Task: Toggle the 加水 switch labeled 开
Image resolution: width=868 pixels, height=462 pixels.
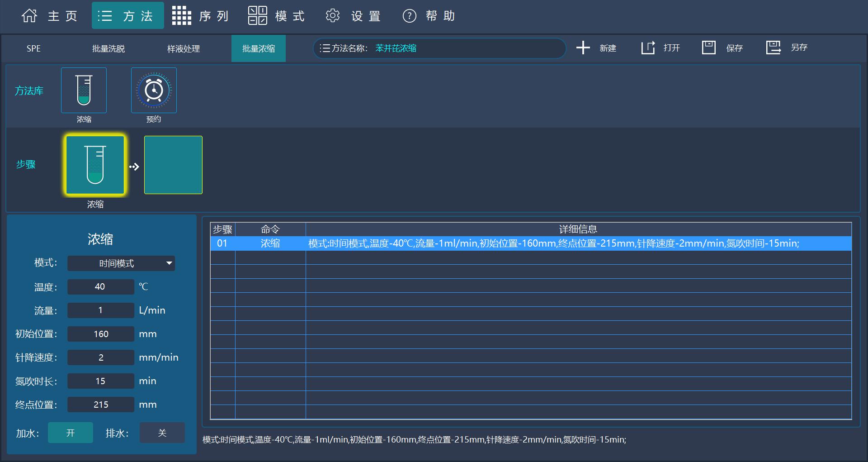Action: [x=71, y=433]
